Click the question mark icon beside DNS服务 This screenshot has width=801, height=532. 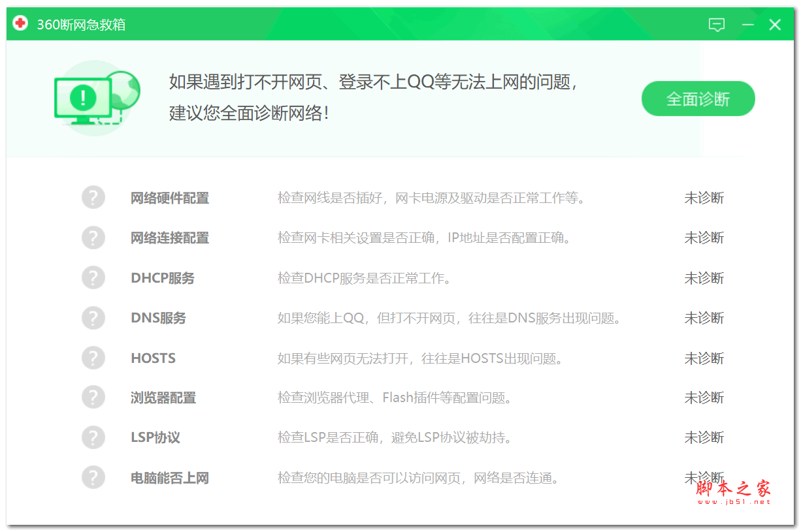click(x=93, y=317)
